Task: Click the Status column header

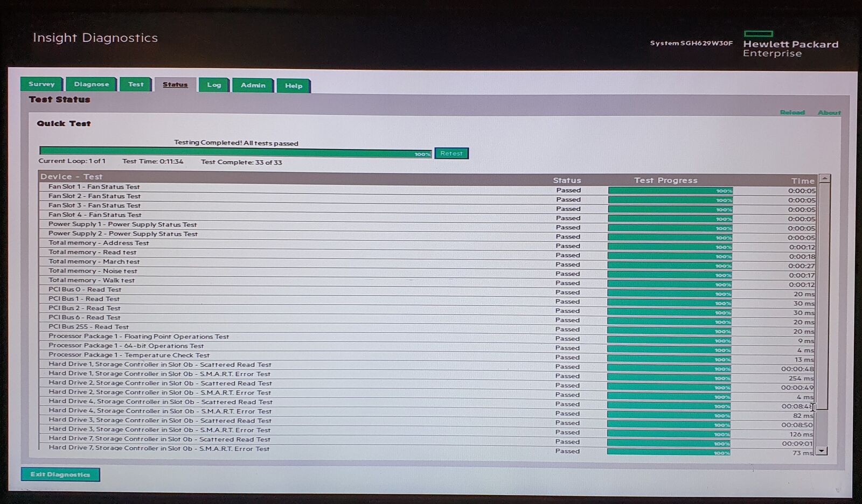Action: click(x=567, y=180)
